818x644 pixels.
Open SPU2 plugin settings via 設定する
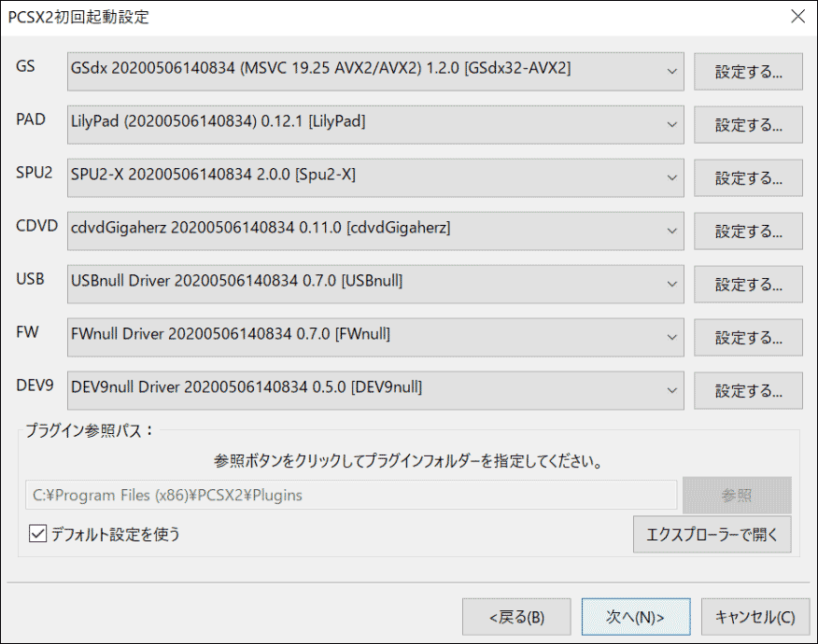748,178
